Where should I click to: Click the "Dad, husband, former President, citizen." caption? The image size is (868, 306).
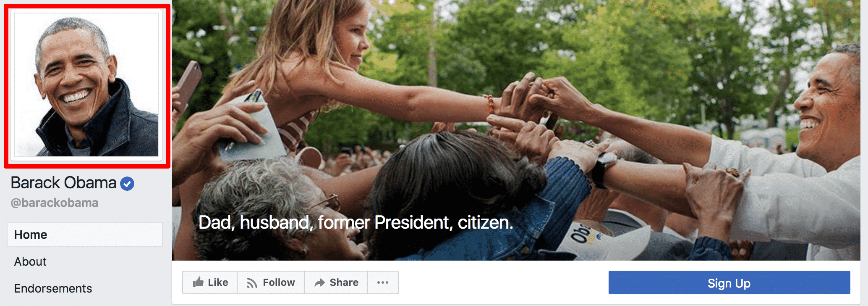tap(356, 222)
